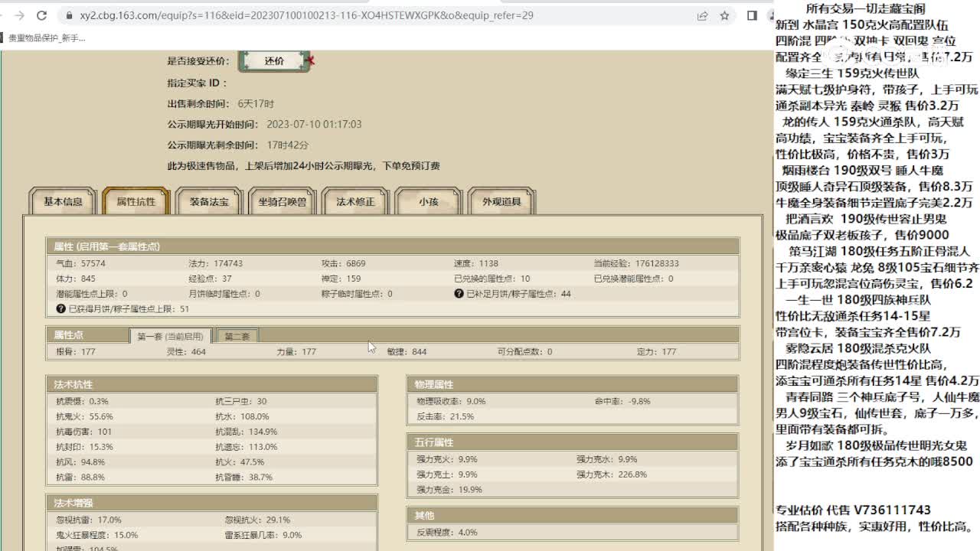Share this page using the share icon

pyautogui.click(x=702, y=15)
